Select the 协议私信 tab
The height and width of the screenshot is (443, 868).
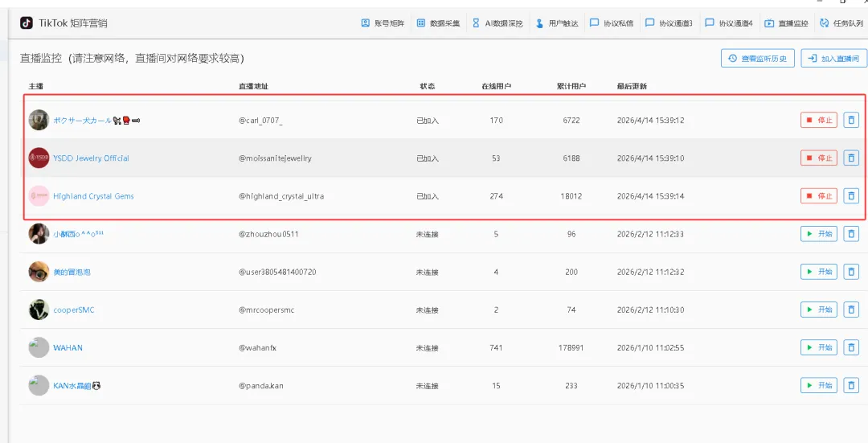point(612,23)
